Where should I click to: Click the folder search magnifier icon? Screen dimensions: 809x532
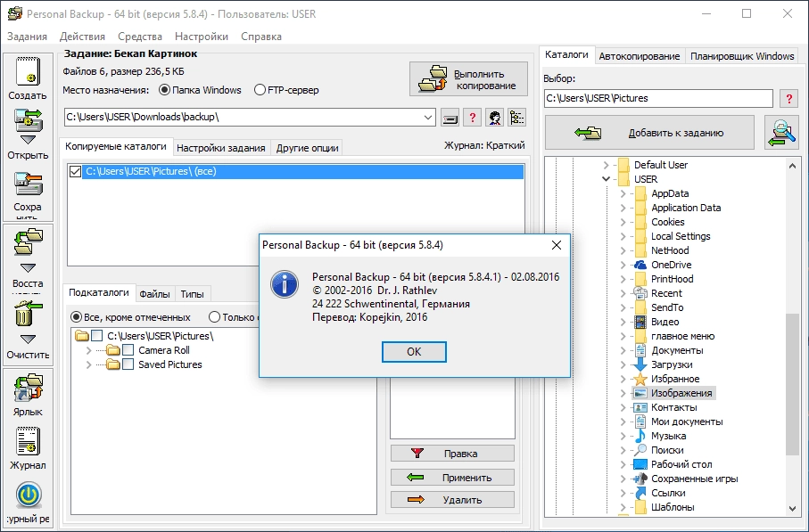tap(781, 133)
